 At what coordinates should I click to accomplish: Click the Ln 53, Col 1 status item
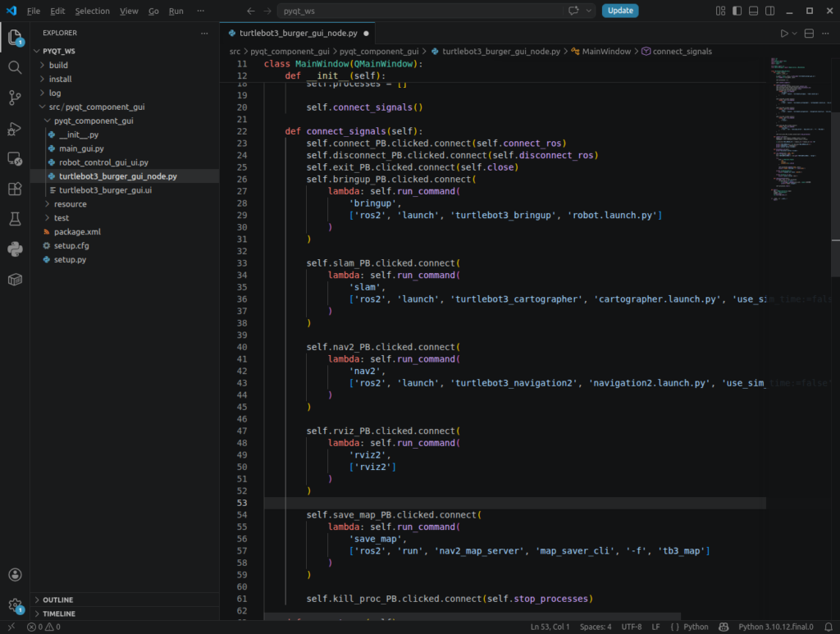click(550, 627)
